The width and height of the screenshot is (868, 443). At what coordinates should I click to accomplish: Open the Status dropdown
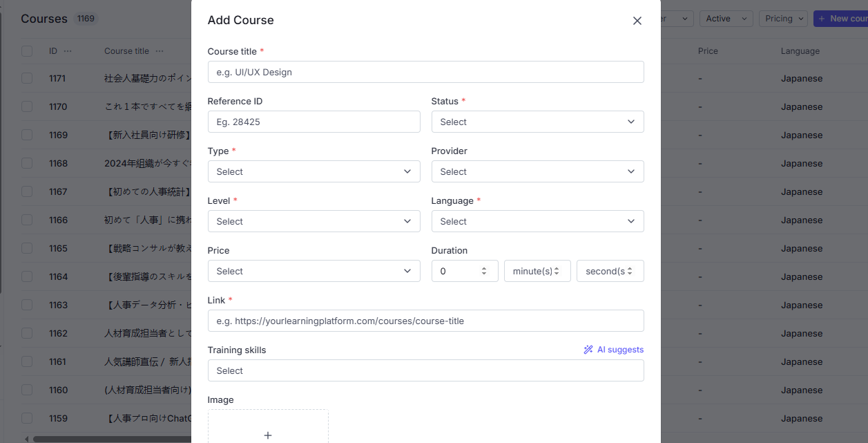click(537, 122)
